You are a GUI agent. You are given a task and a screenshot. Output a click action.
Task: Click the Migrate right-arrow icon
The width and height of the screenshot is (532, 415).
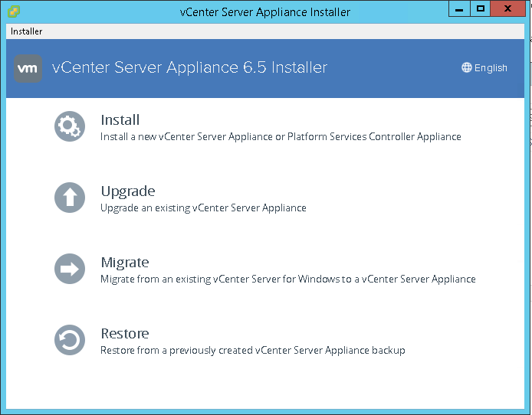click(70, 269)
